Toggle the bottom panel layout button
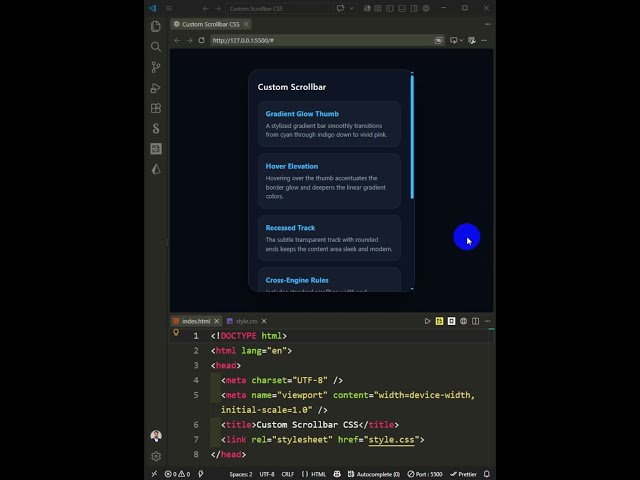 click(x=402, y=8)
